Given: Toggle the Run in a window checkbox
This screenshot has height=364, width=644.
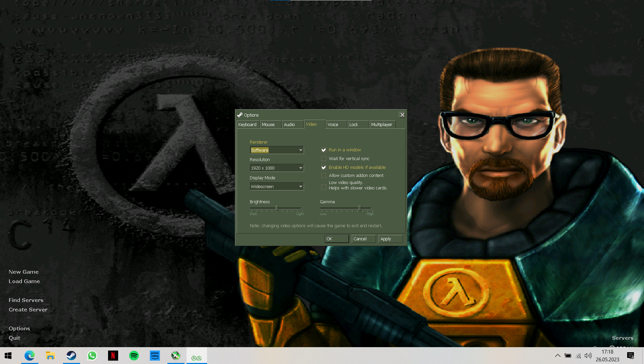Looking at the screenshot, I should (324, 150).
